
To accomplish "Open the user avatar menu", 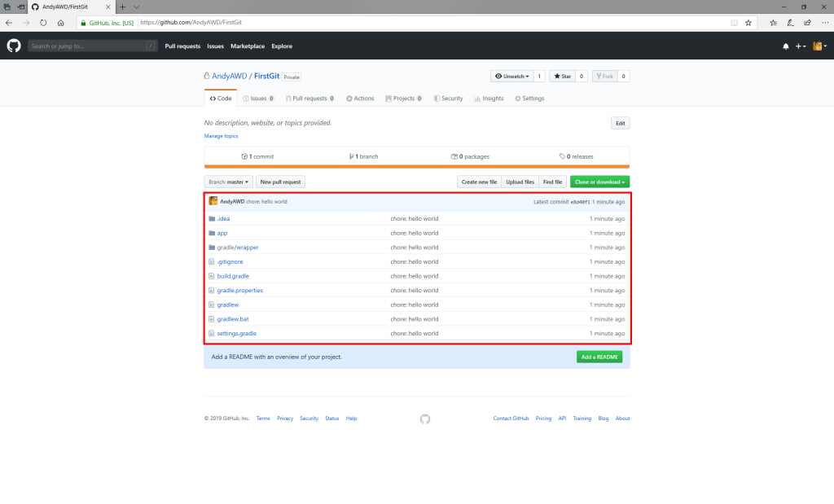I will click(x=819, y=46).
